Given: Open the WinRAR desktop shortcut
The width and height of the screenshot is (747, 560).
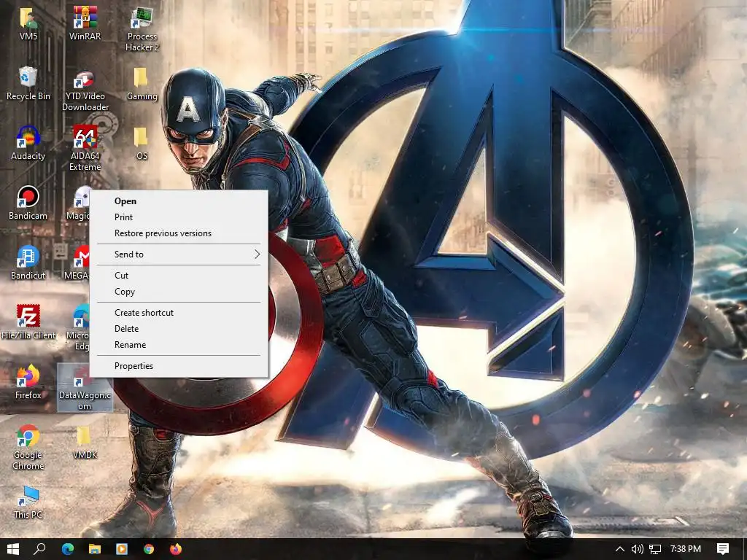Looking at the screenshot, I should pos(85,23).
